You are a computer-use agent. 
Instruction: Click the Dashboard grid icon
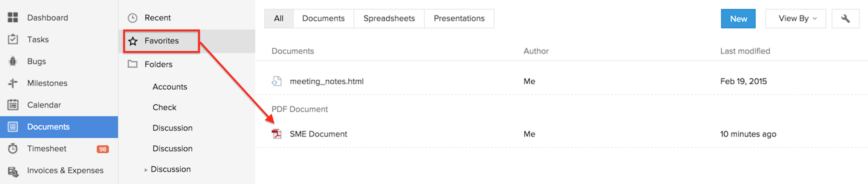coord(13,17)
